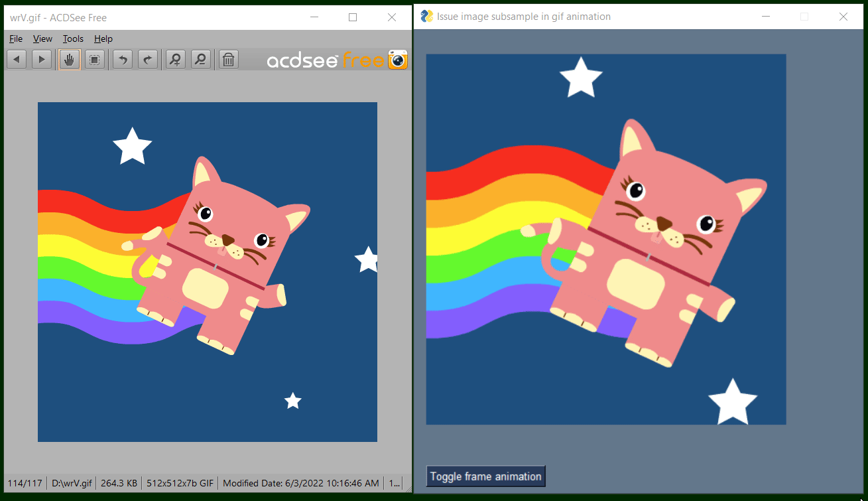Viewport: 868px width, 501px height.
Task: Rotate the image clockwise
Action: [x=147, y=59]
